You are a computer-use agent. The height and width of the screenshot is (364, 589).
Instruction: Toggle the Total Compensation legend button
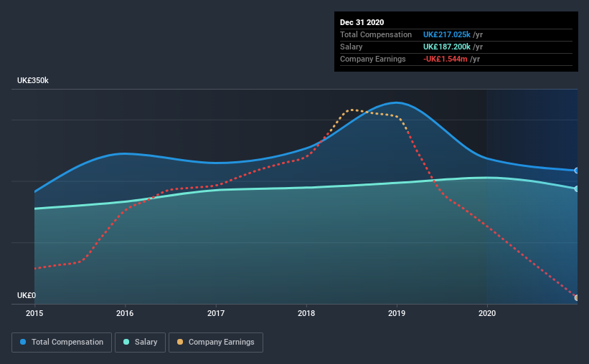[62, 343]
